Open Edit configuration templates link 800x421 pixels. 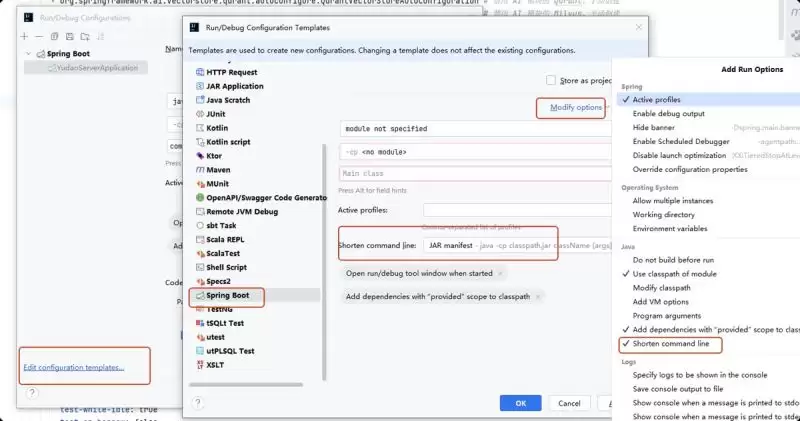click(x=74, y=367)
